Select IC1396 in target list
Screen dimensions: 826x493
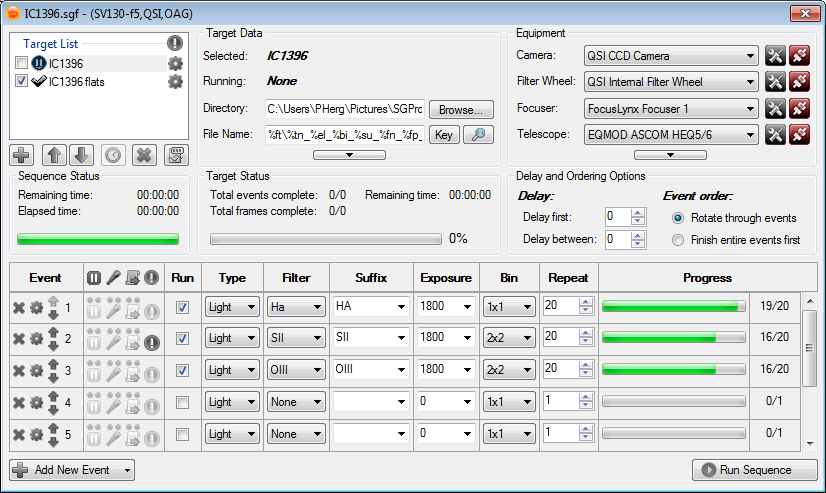click(66, 64)
